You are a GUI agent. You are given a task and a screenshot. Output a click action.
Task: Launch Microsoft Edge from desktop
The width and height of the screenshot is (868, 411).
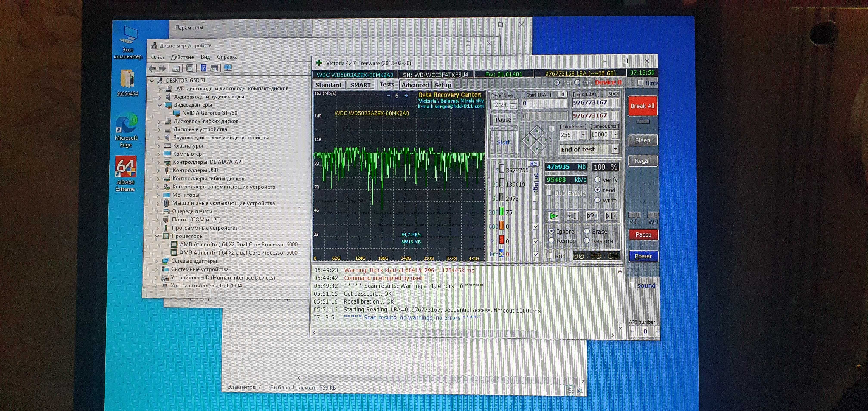click(126, 130)
